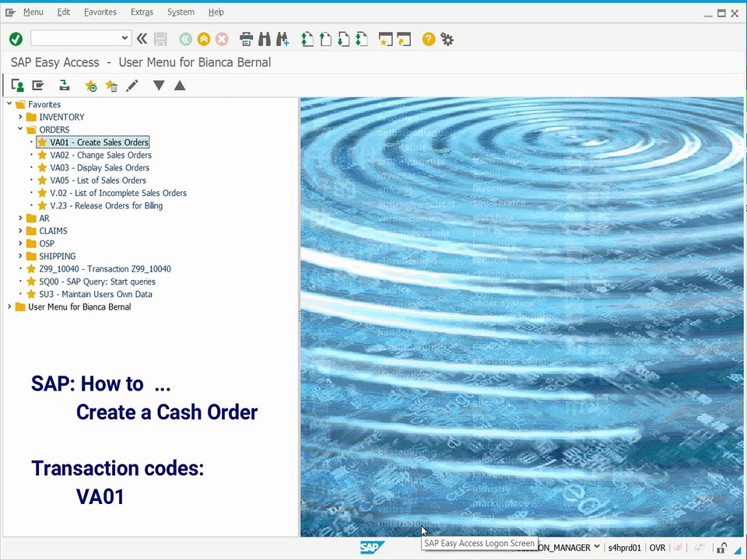The width and height of the screenshot is (747, 560).
Task: Click the red Cancel icon
Action: [222, 39]
